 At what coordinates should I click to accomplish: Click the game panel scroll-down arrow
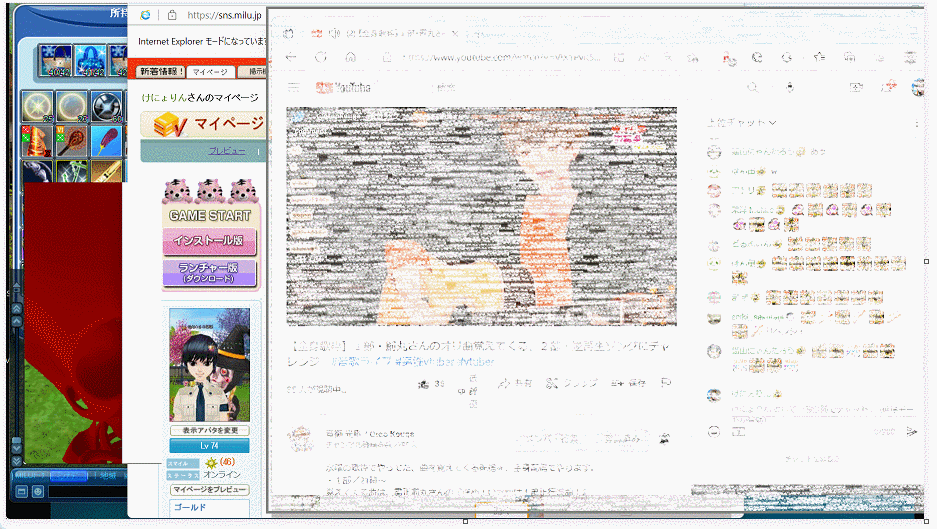[x=16, y=448]
